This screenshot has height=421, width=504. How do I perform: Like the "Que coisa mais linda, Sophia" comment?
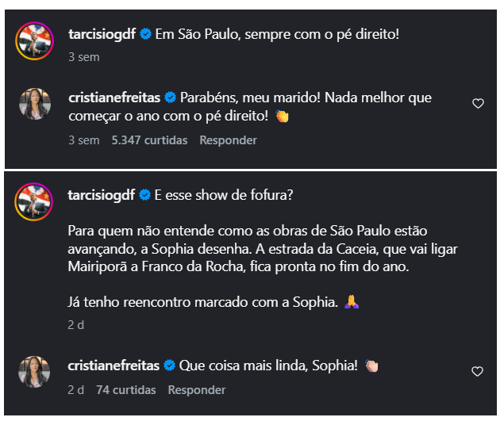(x=478, y=371)
